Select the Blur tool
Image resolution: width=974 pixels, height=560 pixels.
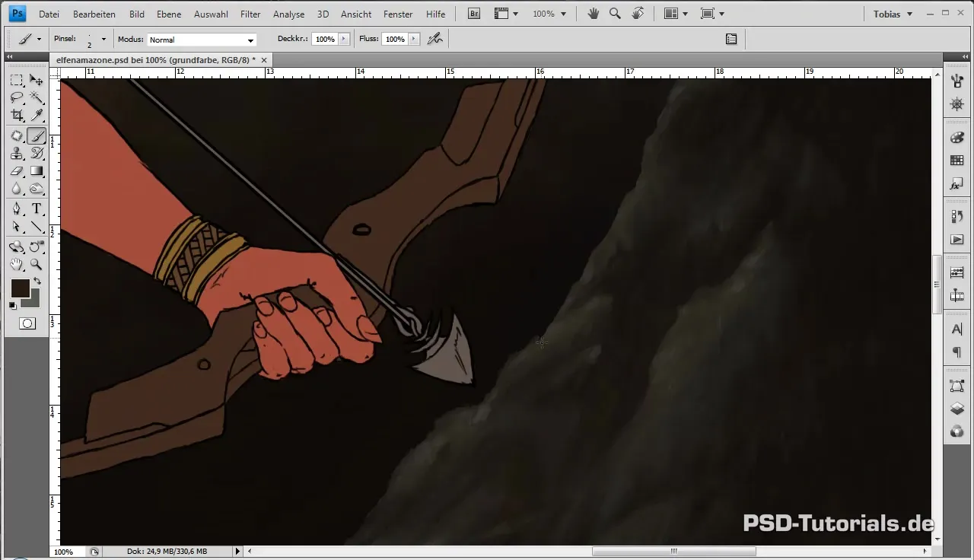pos(17,189)
